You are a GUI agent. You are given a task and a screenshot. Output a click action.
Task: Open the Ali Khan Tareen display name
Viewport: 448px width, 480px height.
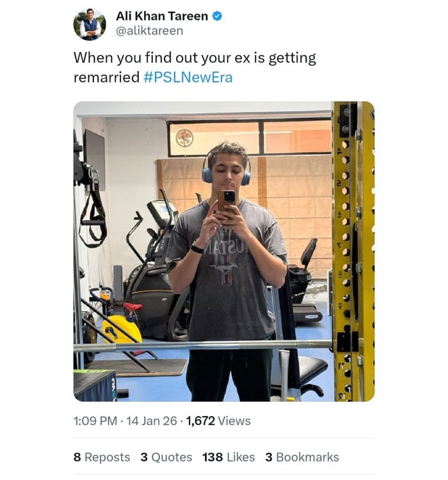pos(162,17)
